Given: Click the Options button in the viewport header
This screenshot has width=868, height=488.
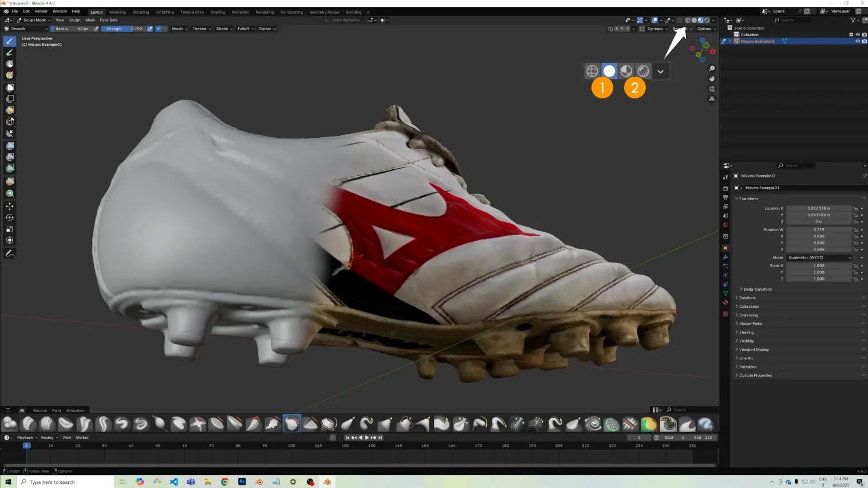Looking at the screenshot, I should click(x=705, y=29).
